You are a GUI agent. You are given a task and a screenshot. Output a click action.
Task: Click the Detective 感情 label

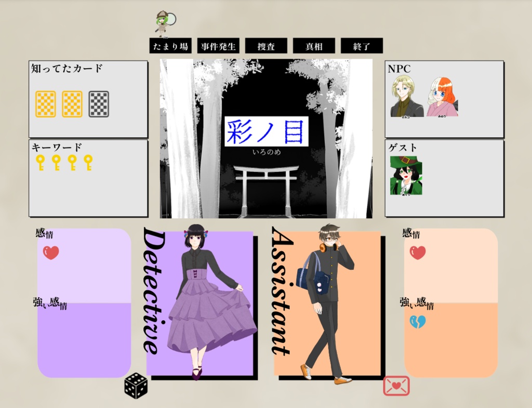point(44,233)
